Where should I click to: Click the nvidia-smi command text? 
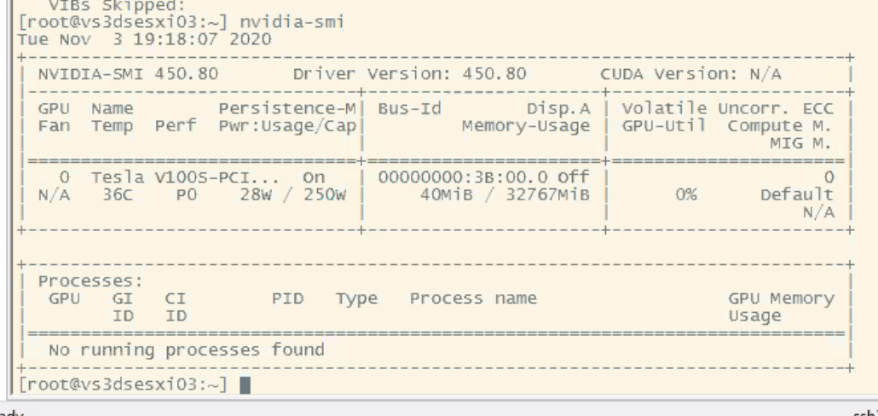click(292, 22)
